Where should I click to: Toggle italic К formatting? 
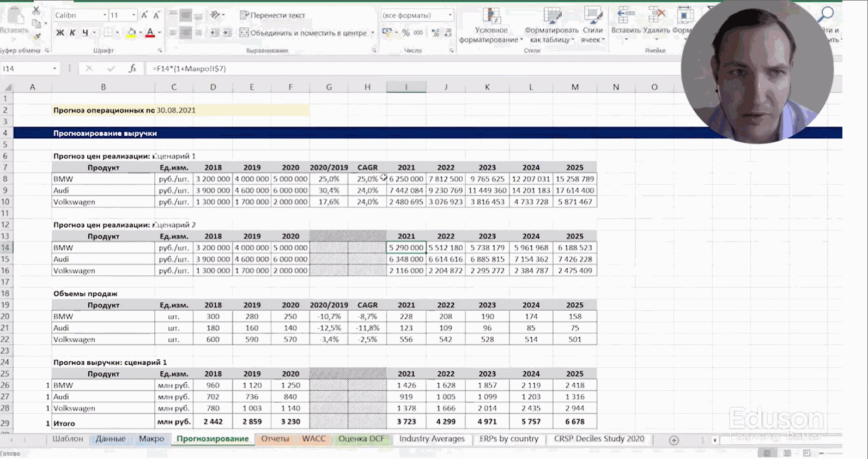72,33
